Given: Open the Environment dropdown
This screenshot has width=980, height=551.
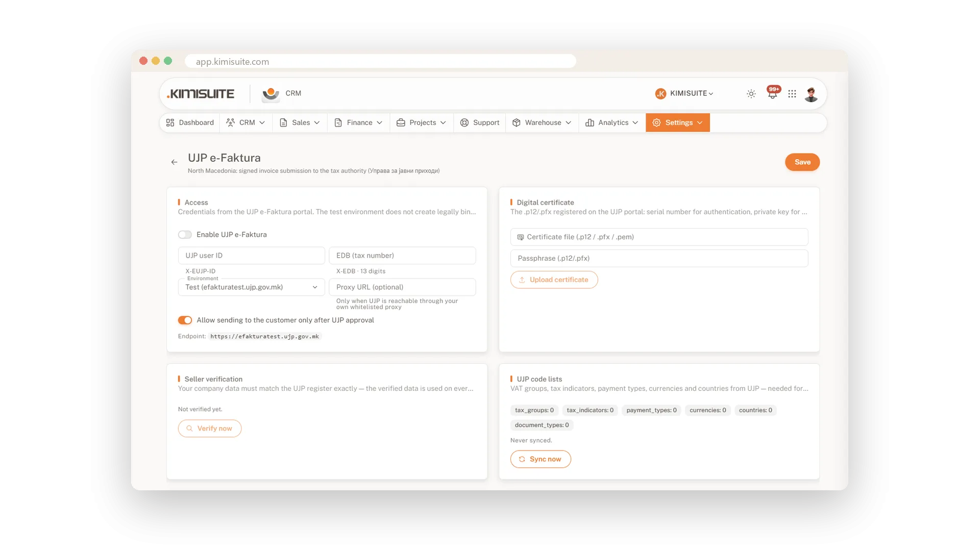Looking at the screenshot, I should (252, 287).
